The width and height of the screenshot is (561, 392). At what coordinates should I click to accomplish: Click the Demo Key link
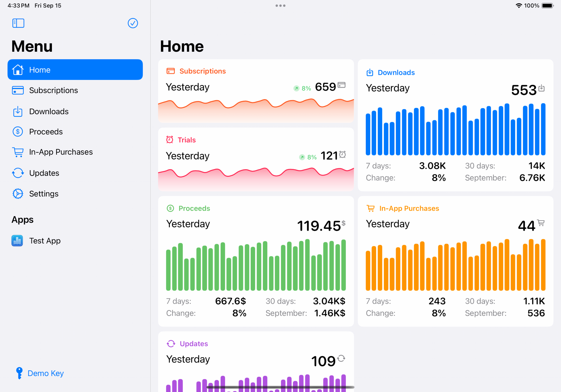coord(46,373)
